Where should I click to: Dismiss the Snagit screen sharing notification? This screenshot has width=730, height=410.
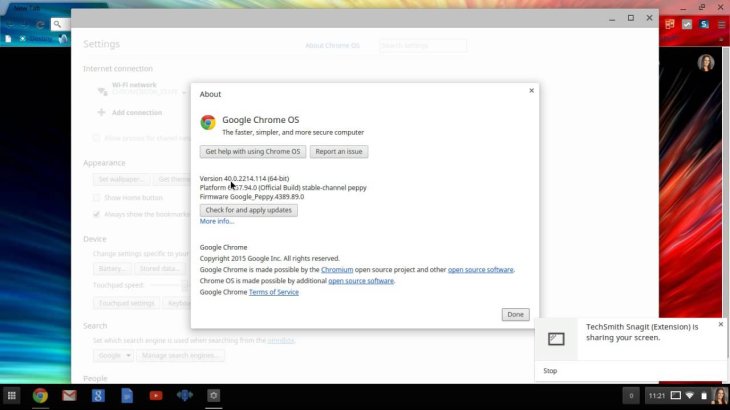pos(721,324)
